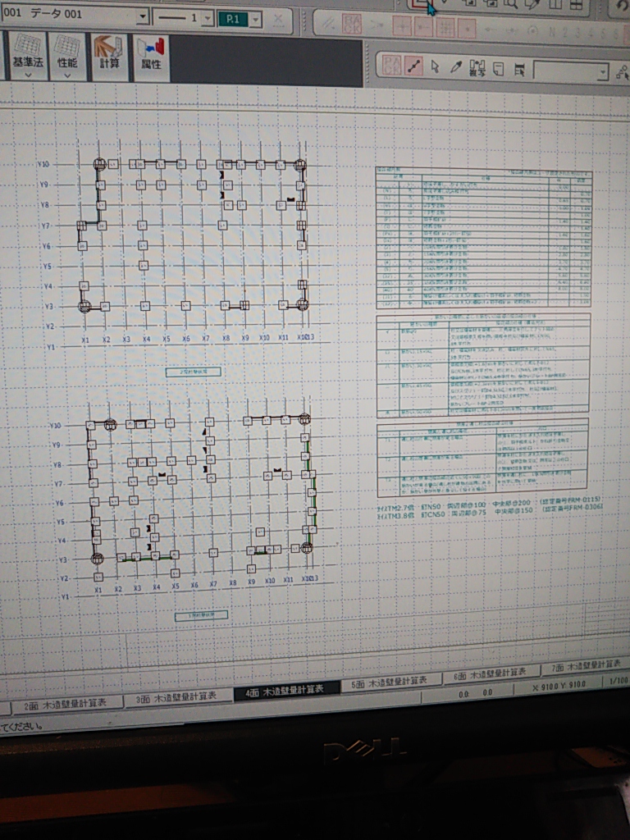This screenshot has height=840, width=630.
Task: Click the 2階 floor label button under upper plan
Action: pyautogui.click(x=194, y=372)
